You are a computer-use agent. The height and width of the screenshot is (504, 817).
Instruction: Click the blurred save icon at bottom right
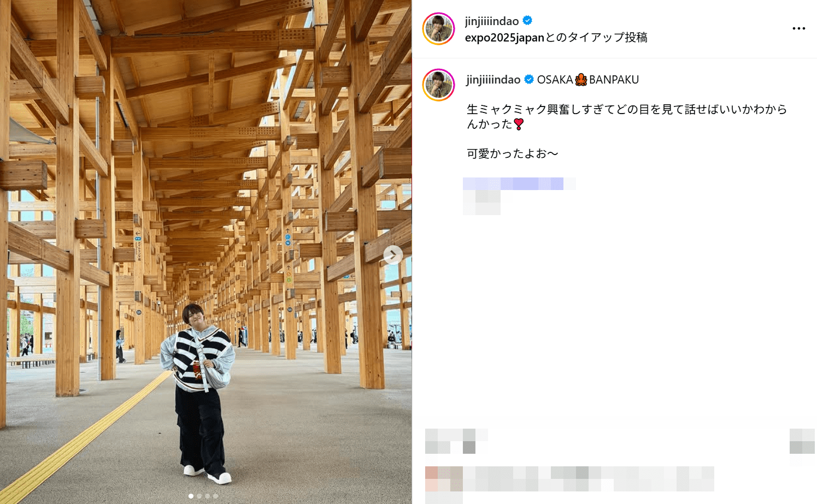(802, 441)
